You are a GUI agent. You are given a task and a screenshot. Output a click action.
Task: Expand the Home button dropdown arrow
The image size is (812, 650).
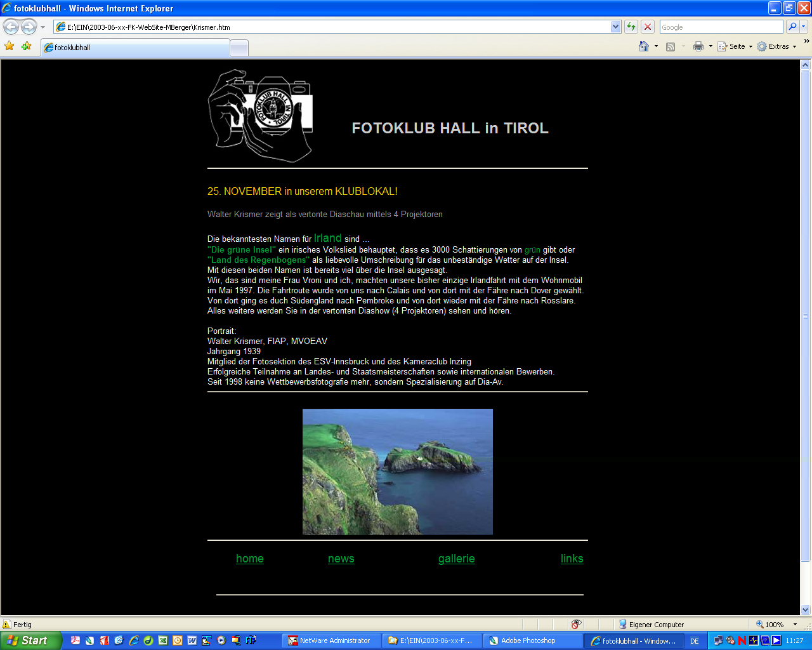click(656, 46)
